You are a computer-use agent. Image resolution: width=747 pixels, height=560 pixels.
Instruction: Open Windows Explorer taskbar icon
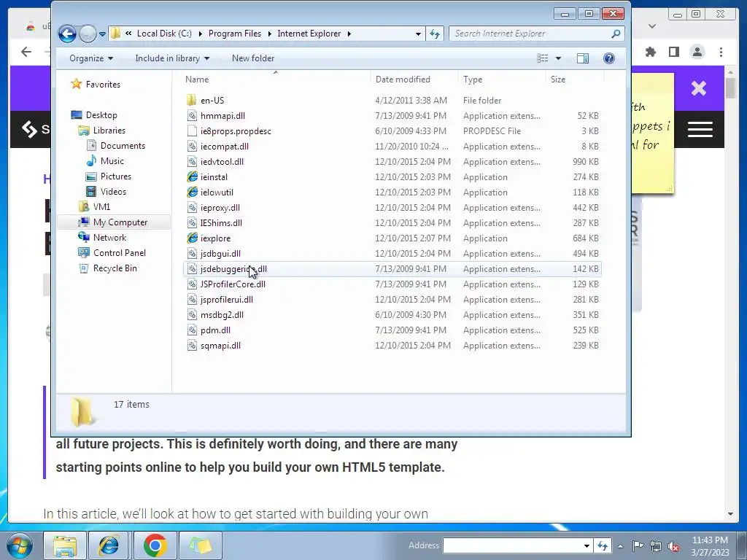[x=65, y=545]
